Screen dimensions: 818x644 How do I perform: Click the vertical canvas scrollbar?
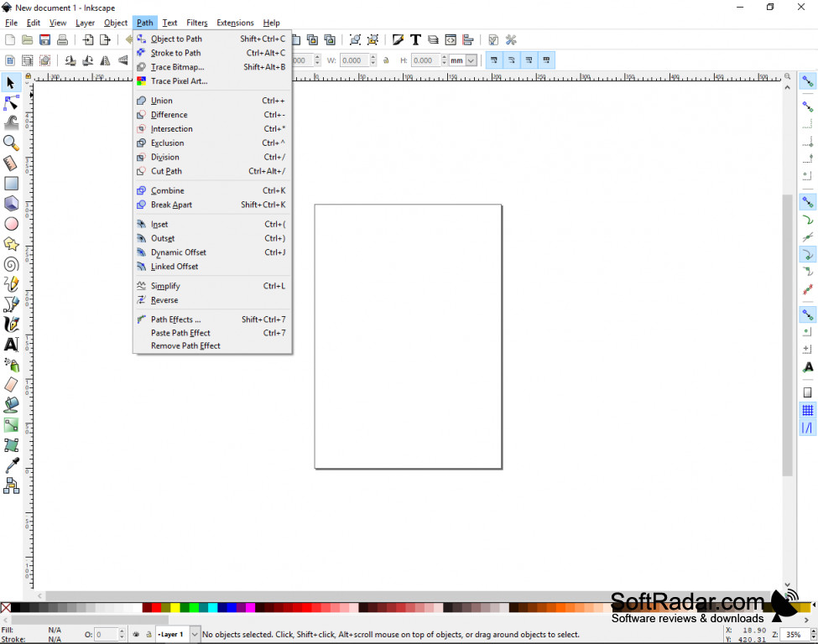(x=787, y=334)
